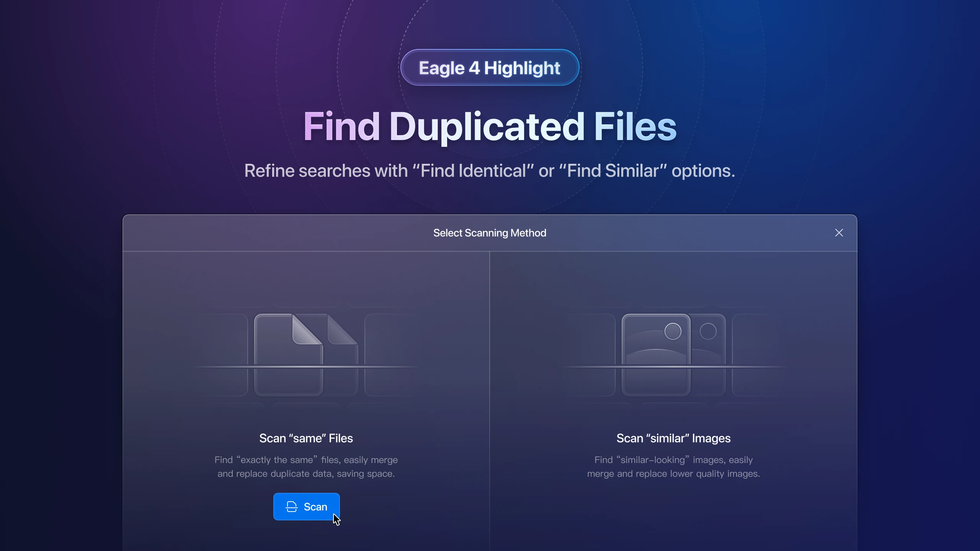Click the blue Scan button
This screenshot has width=980, height=551.
(306, 507)
